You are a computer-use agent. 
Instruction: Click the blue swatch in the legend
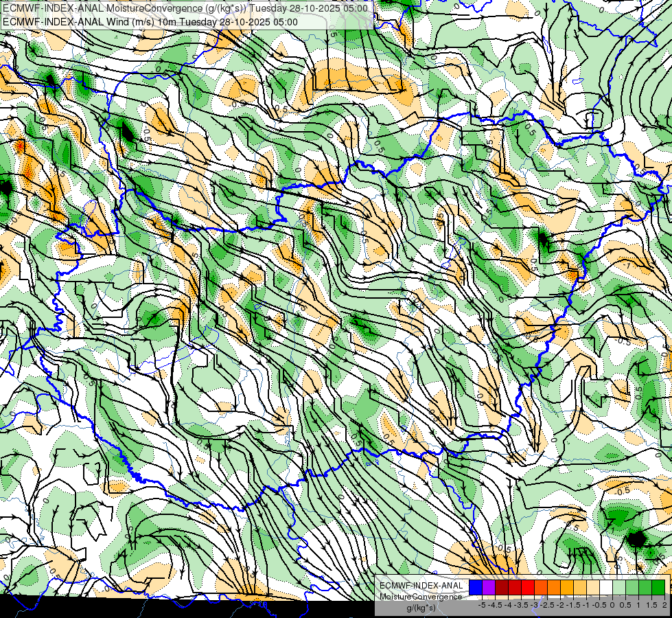(x=476, y=587)
